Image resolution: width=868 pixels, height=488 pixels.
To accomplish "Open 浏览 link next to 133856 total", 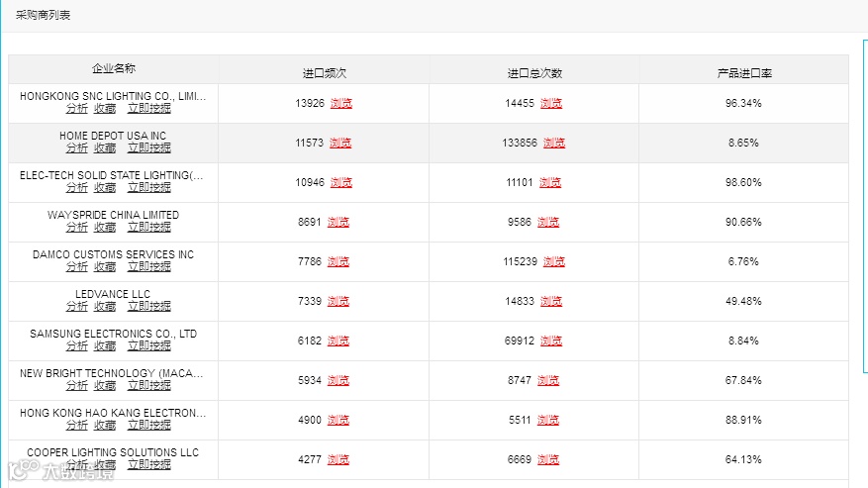I will coord(553,143).
